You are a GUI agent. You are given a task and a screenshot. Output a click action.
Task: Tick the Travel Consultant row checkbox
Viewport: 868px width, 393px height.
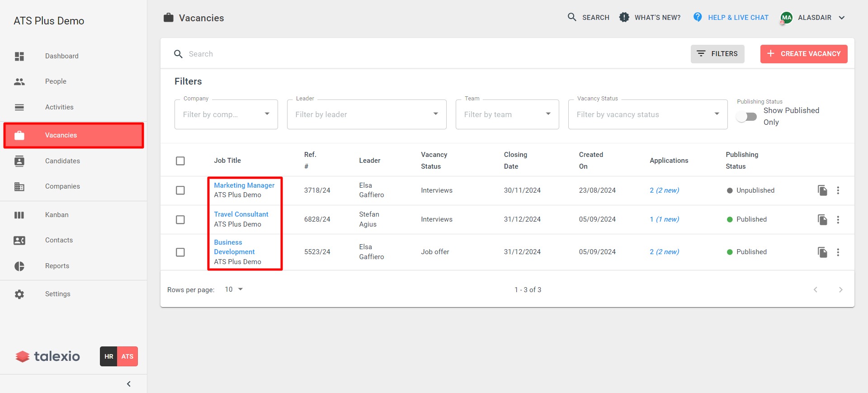point(180,219)
